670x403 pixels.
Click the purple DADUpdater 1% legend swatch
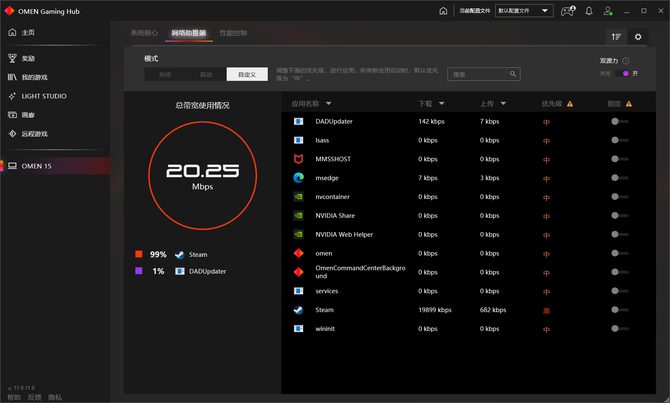click(x=138, y=271)
